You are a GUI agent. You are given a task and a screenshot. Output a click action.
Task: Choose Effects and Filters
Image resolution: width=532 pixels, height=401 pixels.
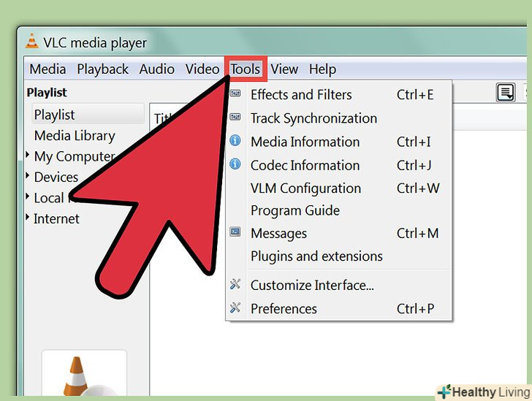pos(338,95)
